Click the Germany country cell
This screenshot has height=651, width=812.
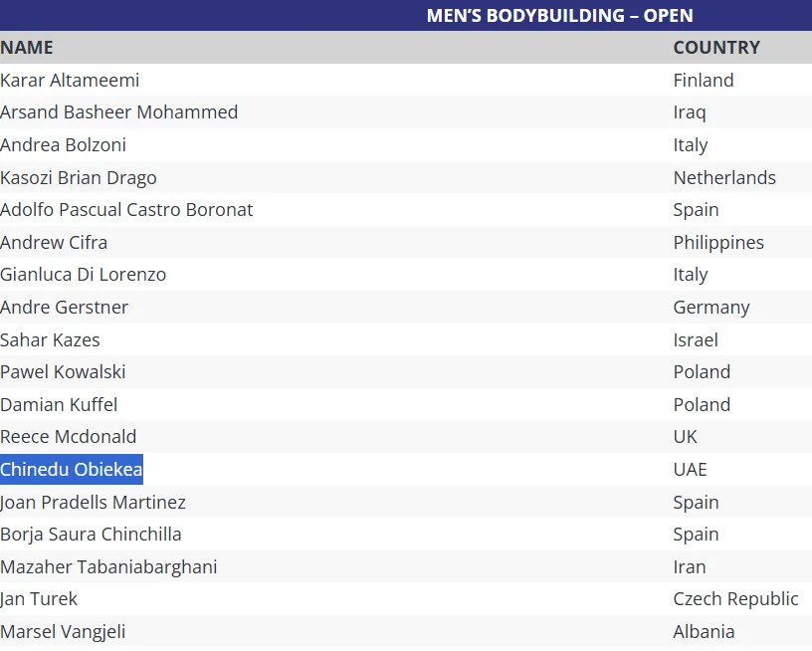click(x=711, y=307)
